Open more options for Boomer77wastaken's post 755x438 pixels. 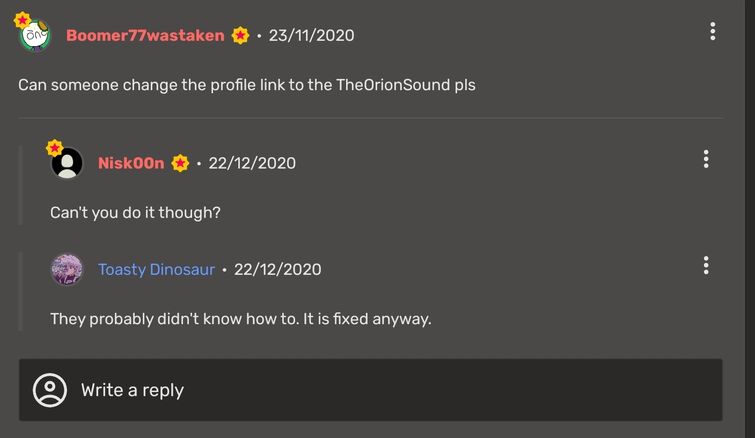pos(712,32)
